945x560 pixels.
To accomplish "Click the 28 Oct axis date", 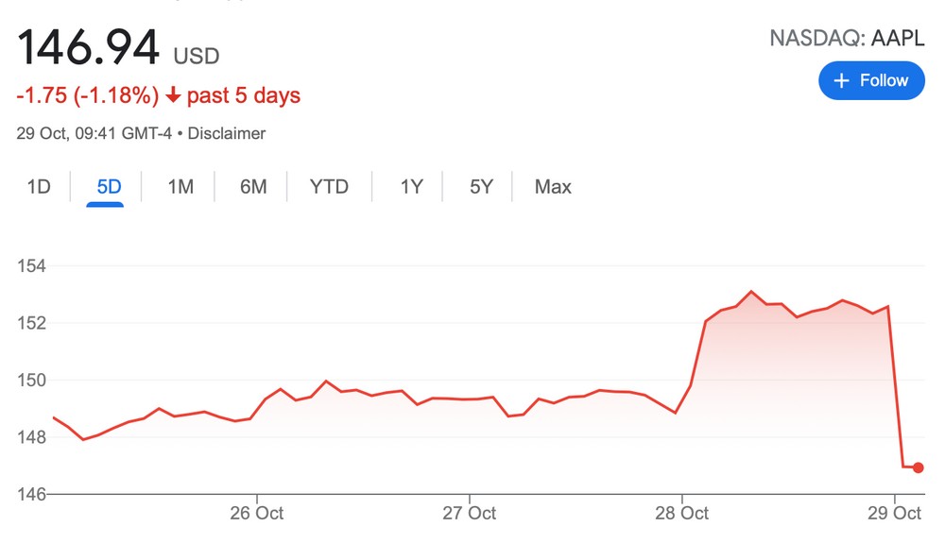I will [x=681, y=514].
